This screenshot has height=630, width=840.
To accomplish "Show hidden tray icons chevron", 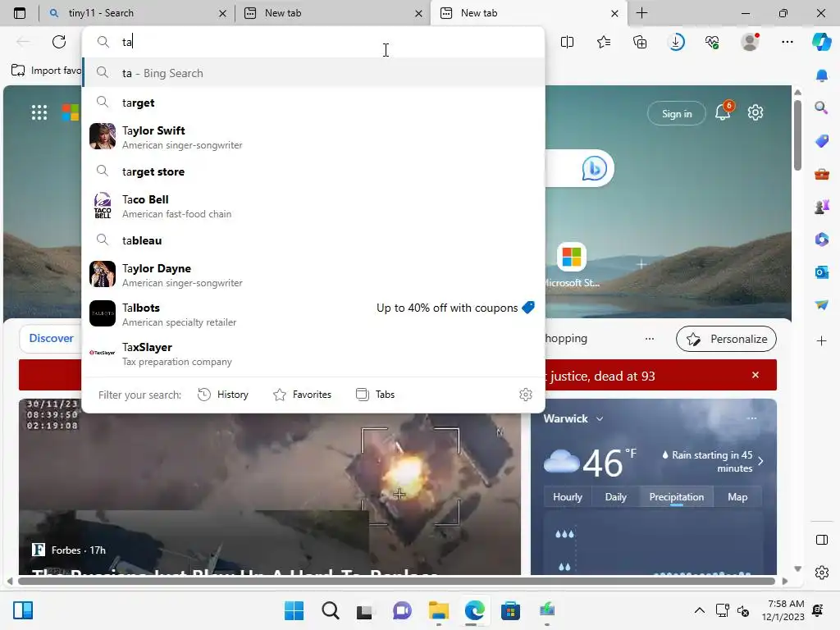I will (x=700, y=610).
